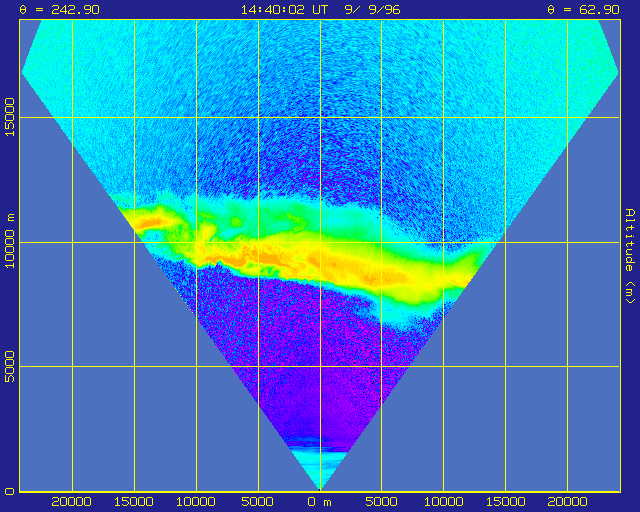Click horizontal-axis 10000 label right of 0 m
The image size is (640, 512).
(x=444, y=502)
